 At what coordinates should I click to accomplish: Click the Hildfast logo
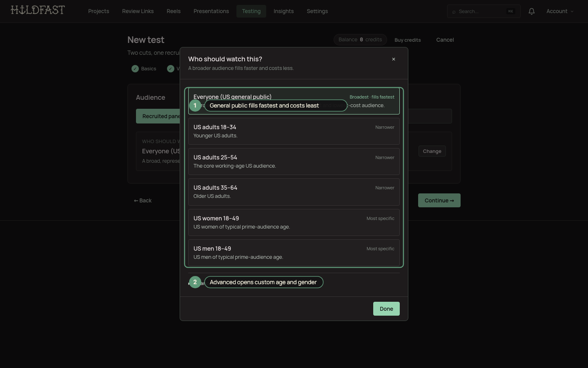tap(38, 10)
